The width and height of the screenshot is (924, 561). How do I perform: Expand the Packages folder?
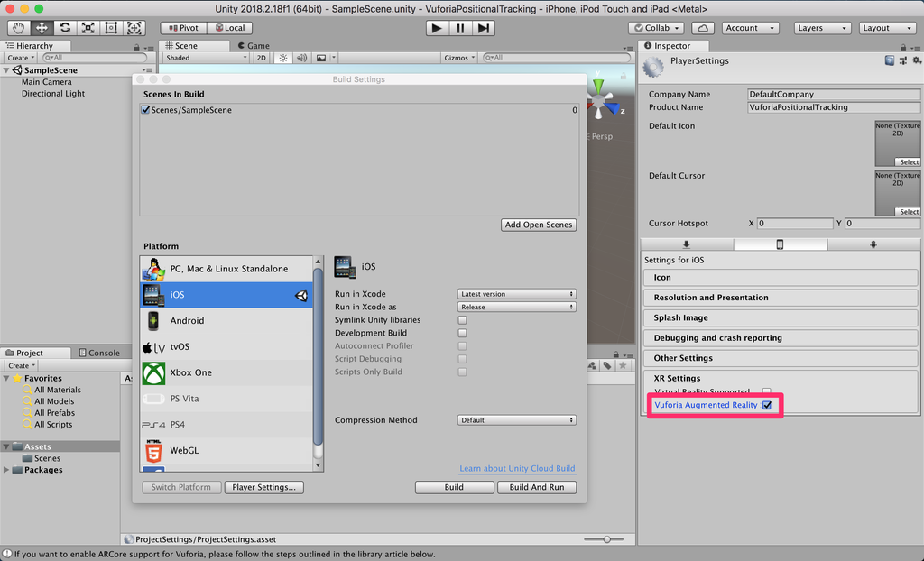[6, 470]
